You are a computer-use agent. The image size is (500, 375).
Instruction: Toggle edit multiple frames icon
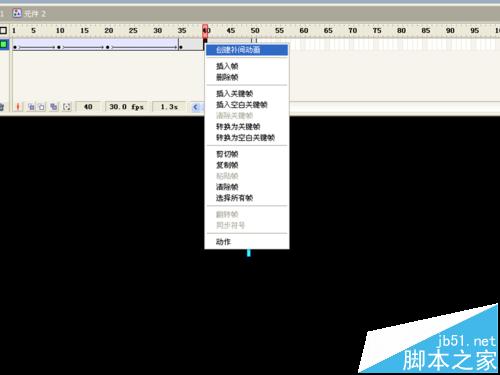53,107
